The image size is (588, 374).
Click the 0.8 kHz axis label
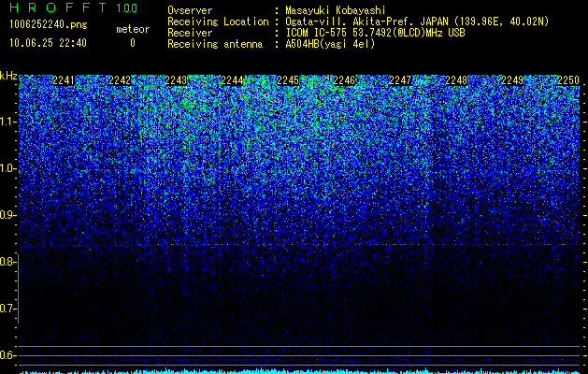tap(7, 262)
